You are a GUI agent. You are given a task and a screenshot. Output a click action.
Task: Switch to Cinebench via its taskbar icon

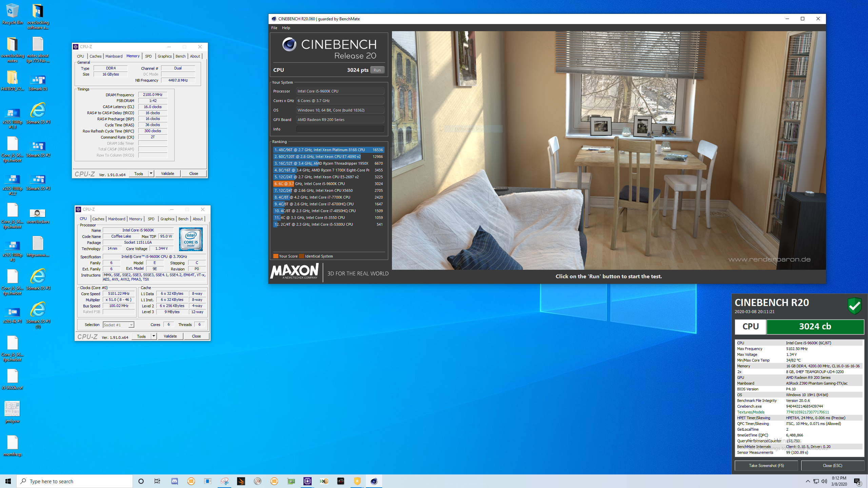tap(374, 481)
